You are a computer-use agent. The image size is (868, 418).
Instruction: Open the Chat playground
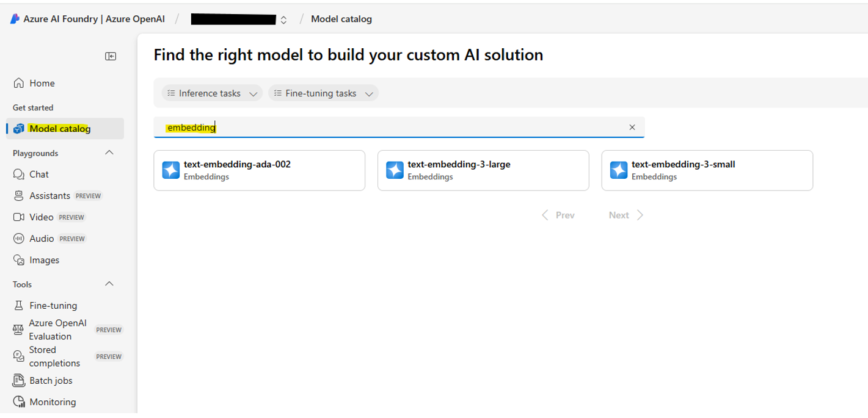point(38,174)
